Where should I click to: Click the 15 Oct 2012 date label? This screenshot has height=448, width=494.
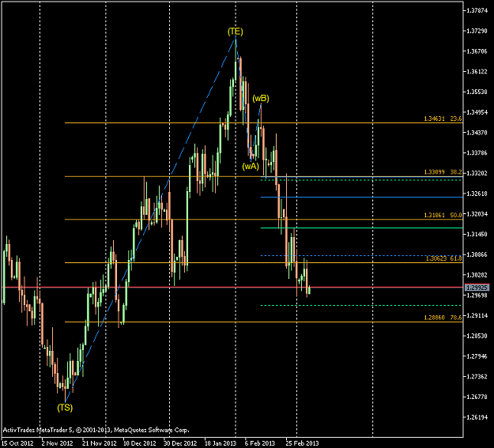coord(17,443)
